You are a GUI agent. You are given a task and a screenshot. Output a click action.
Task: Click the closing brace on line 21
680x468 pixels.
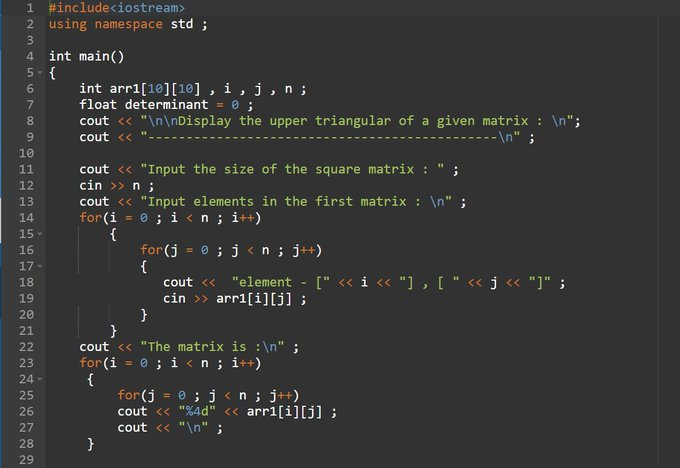pos(113,331)
